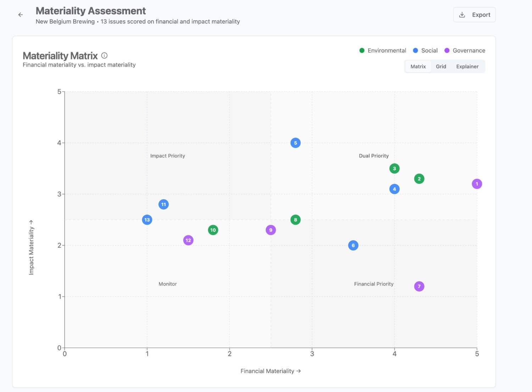
Task: Switch to the Matrix view tab
Action: click(x=418, y=66)
